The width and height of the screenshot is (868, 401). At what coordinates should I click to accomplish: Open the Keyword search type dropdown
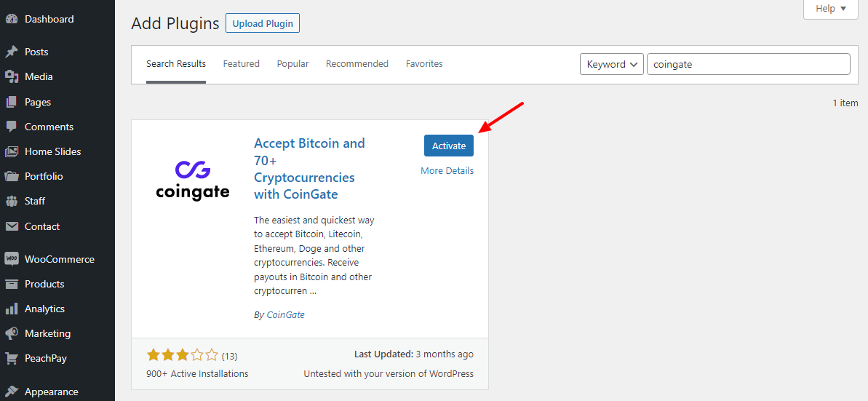click(612, 64)
